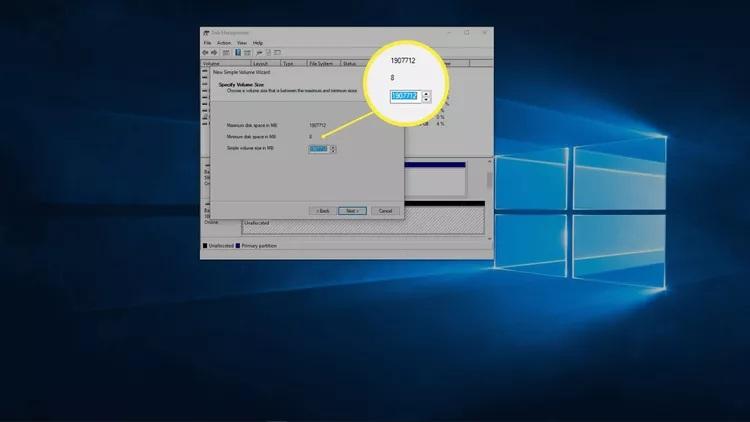Open the File menu
This screenshot has width=750, height=422.
(208, 43)
